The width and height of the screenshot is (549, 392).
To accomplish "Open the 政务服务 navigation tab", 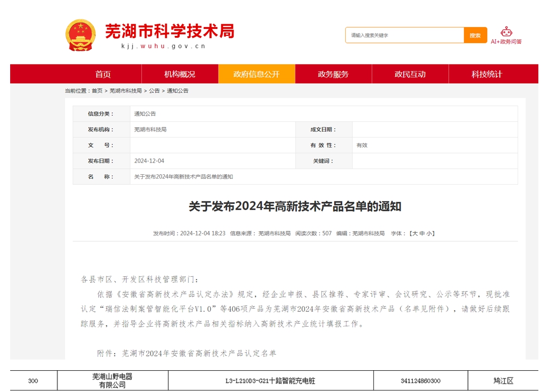I will click(333, 74).
